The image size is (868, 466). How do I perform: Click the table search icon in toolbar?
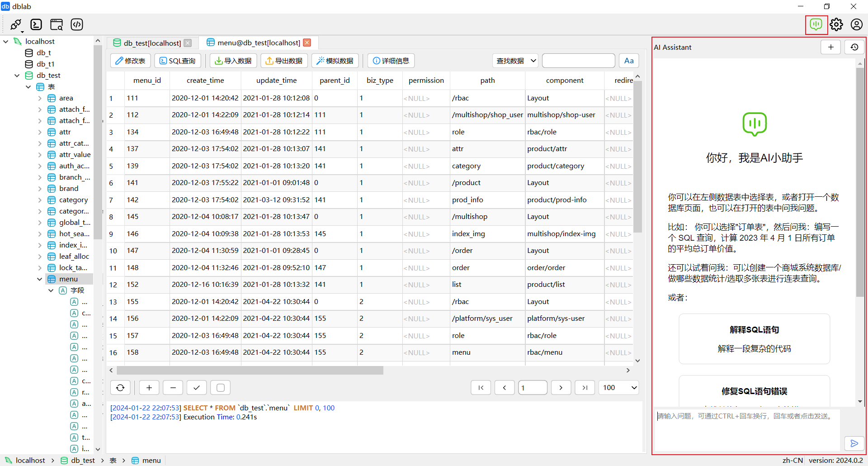pos(57,24)
